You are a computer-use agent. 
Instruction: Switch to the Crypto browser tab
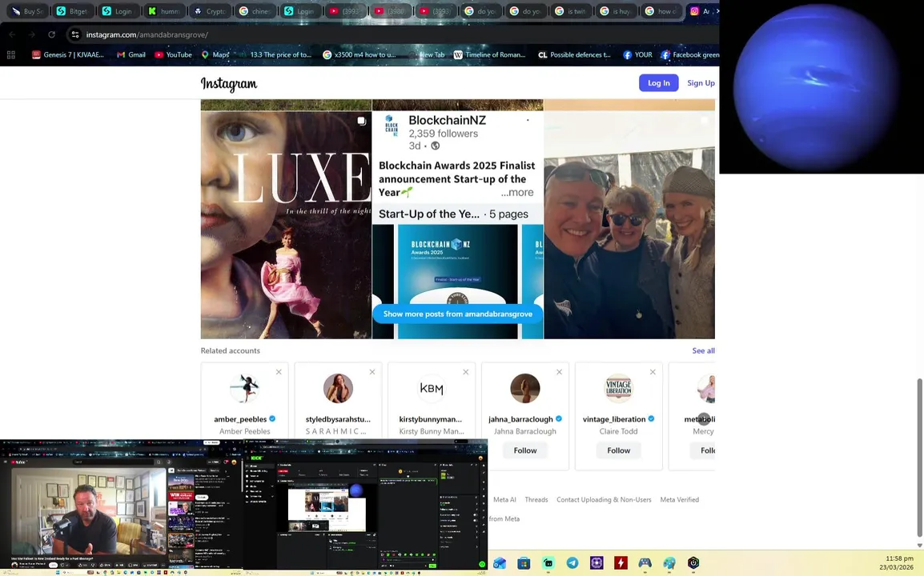(x=211, y=11)
